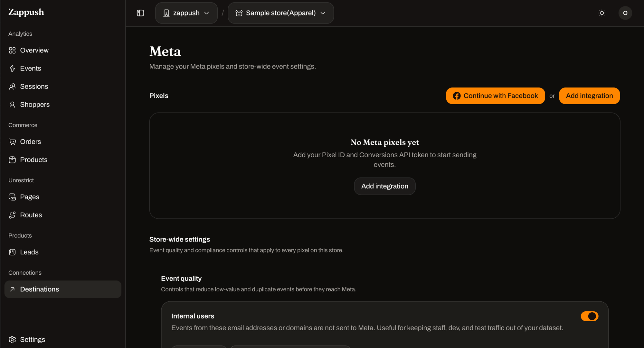The height and width of the screenshot is (348, 644).
Task: Click the Facebook logo icon
Action: (457, 96)
